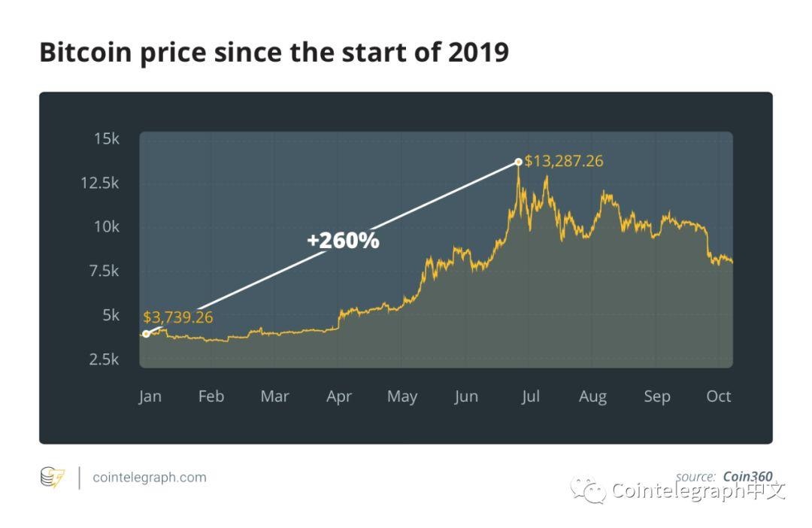Click the 2.5k y-axis label

[104, 359]
